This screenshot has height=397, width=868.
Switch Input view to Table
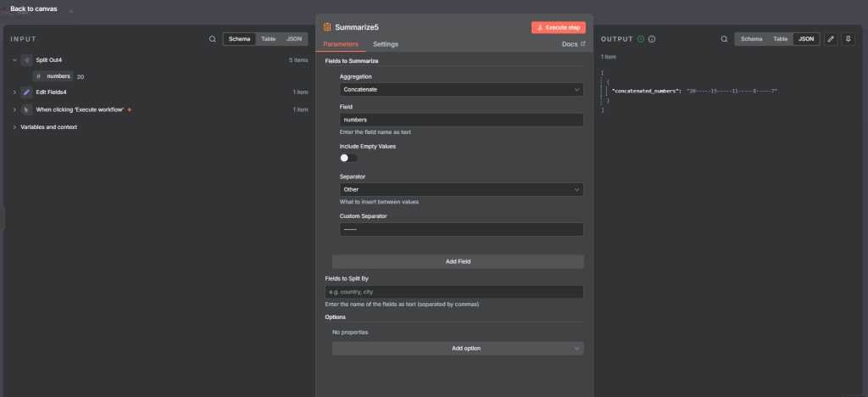[268, 39]
